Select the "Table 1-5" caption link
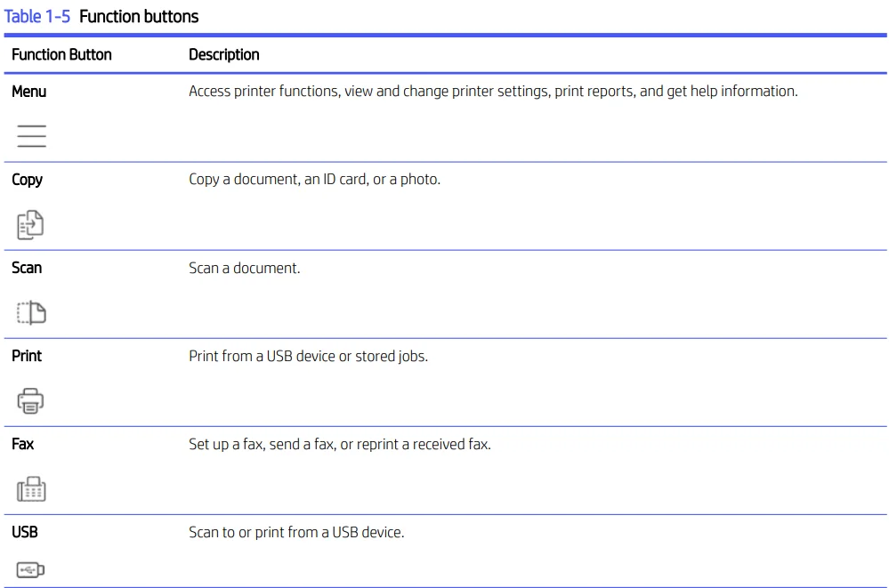This screenshot has height=588, width=889. tap(37, 16)
